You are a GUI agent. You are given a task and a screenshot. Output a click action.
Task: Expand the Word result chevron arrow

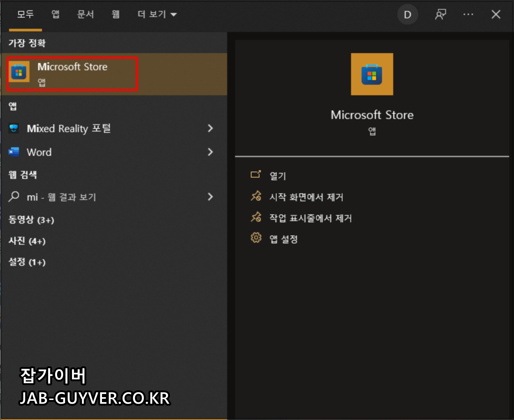210,152
